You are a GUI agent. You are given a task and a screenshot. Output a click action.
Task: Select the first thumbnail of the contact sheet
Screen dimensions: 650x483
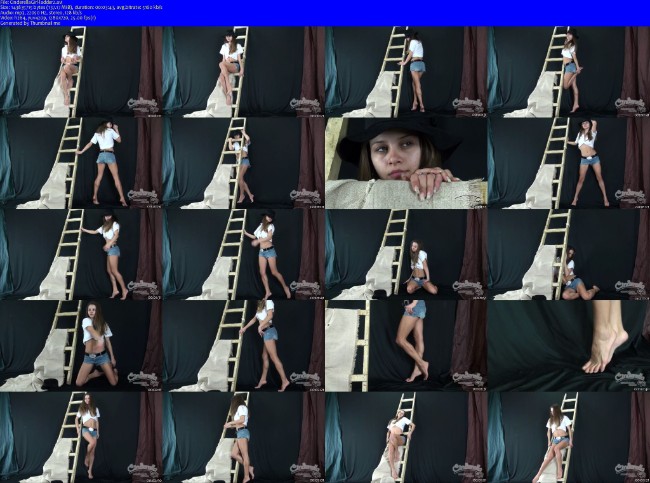81,72
